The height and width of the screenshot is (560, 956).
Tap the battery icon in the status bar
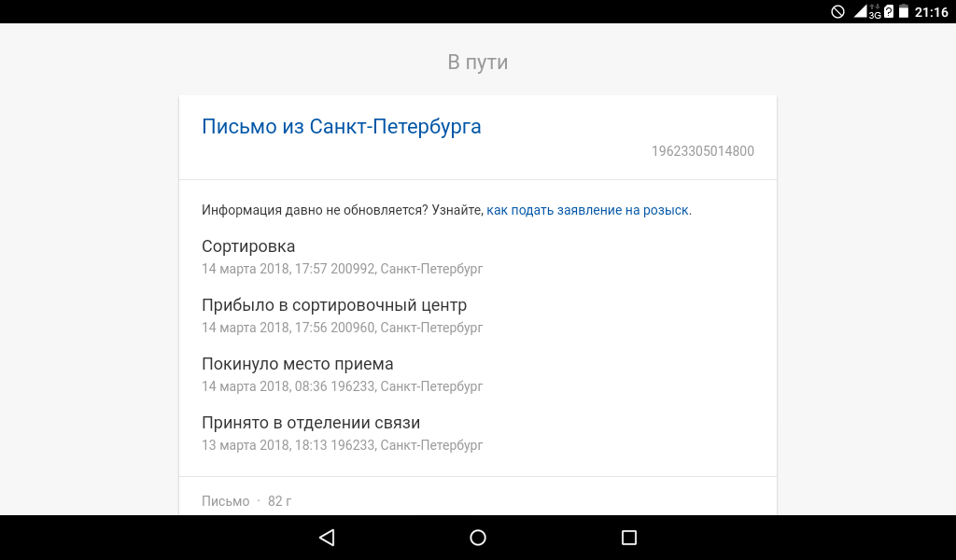904,11
